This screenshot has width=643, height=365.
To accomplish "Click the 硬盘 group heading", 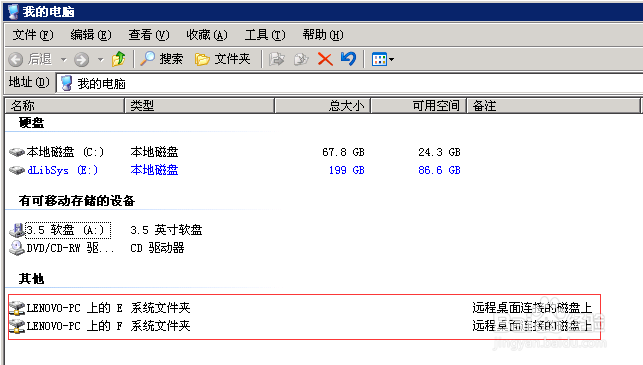I will (31, 123).
